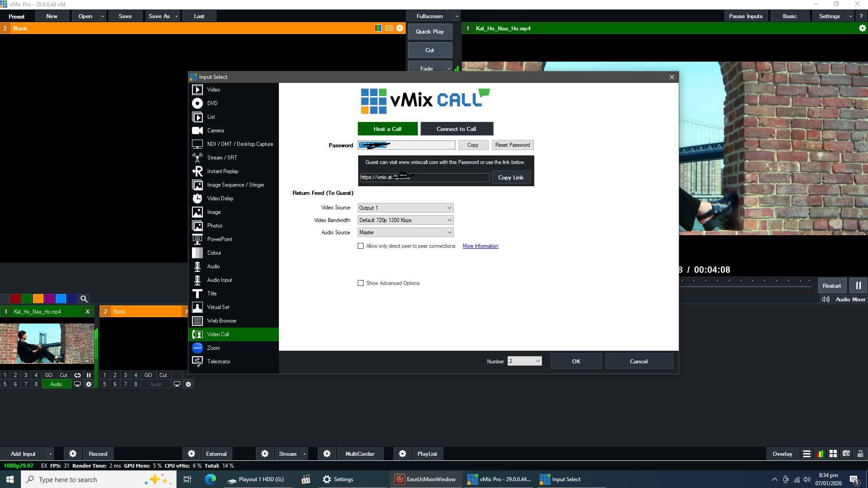
Task: Select the orange colour category swatch
Action: (38, 299)
